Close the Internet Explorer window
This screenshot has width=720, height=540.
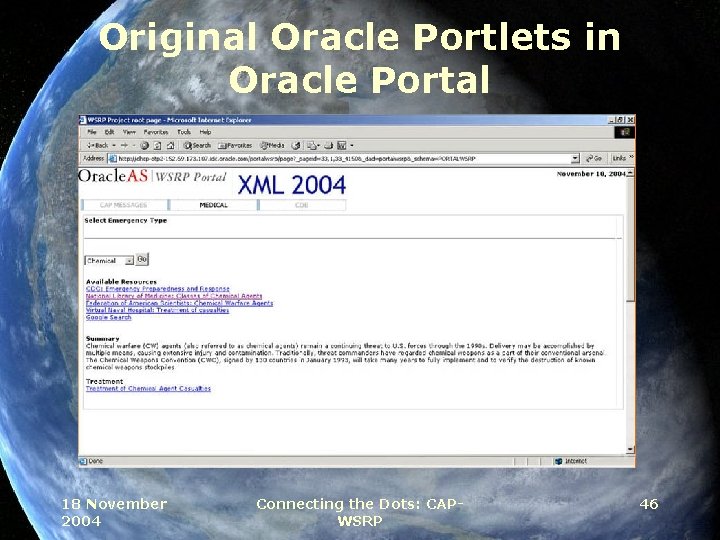tap(630, 120)
